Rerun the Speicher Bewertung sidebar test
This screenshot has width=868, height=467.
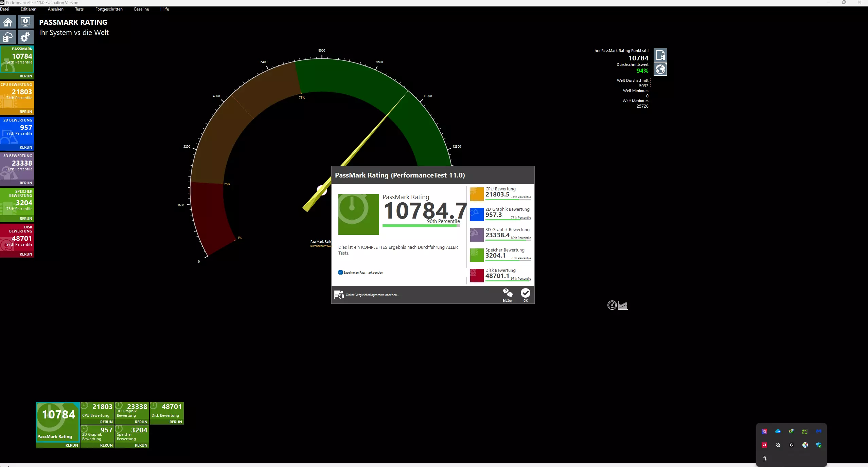(x=26, y=219)
